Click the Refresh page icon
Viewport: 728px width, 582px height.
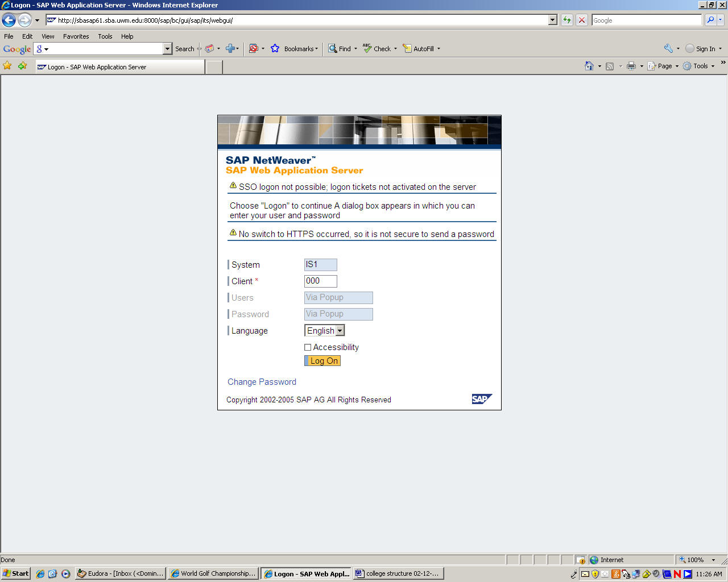(x=567, y=20)
